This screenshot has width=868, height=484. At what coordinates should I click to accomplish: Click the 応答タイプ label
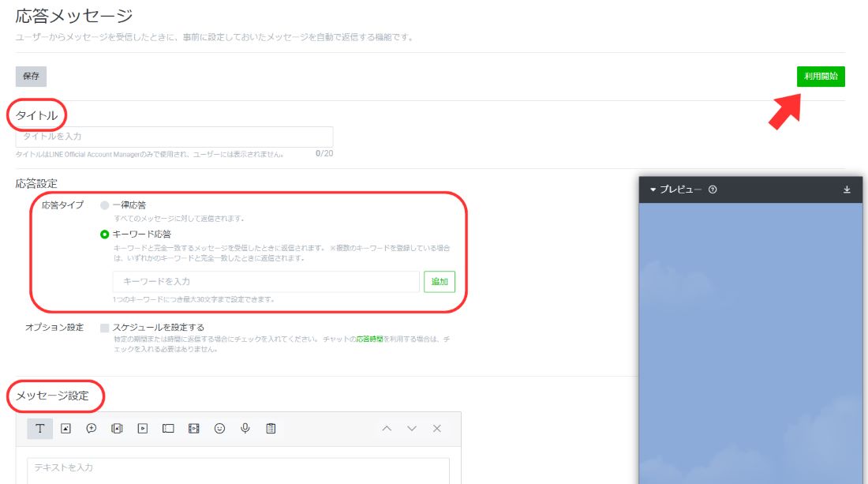(62, 205)
